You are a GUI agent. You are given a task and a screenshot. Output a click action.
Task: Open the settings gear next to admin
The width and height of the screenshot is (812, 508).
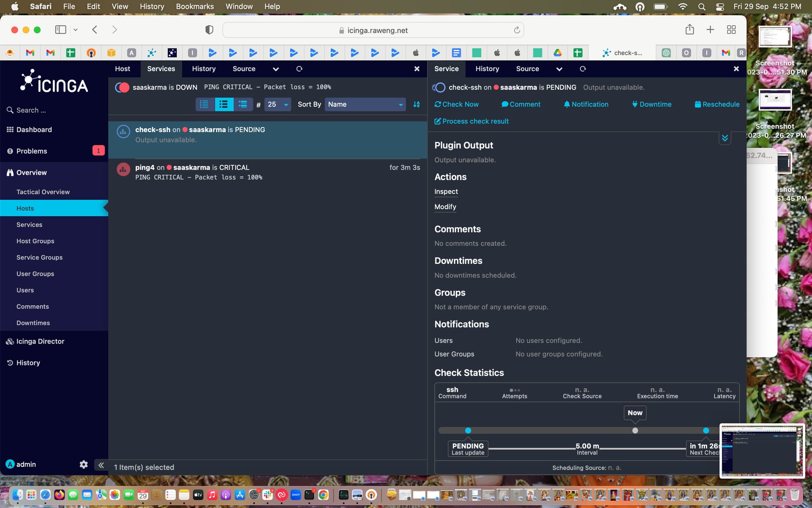84,464
